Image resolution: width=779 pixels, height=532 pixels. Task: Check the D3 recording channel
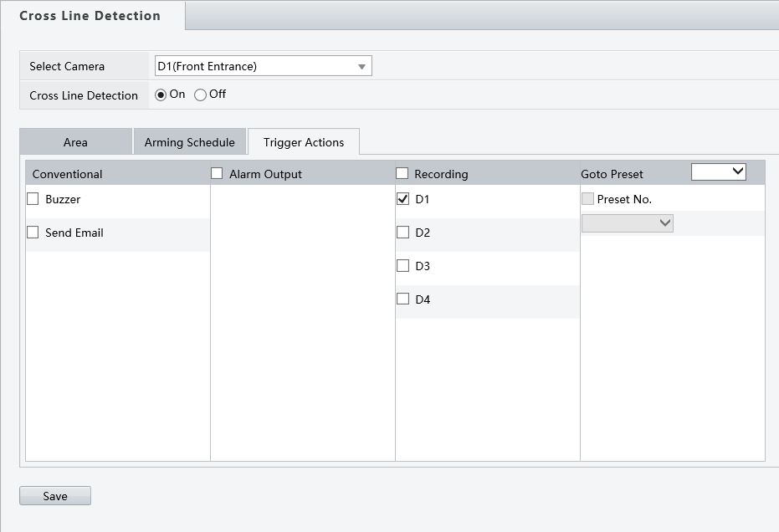pyautogui.click(x=403, y=266)
